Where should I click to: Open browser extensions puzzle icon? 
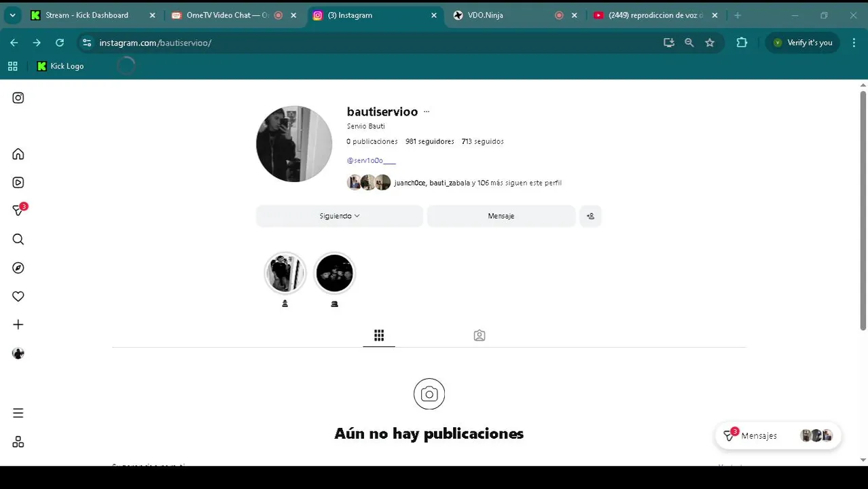(x=742, y=43)
